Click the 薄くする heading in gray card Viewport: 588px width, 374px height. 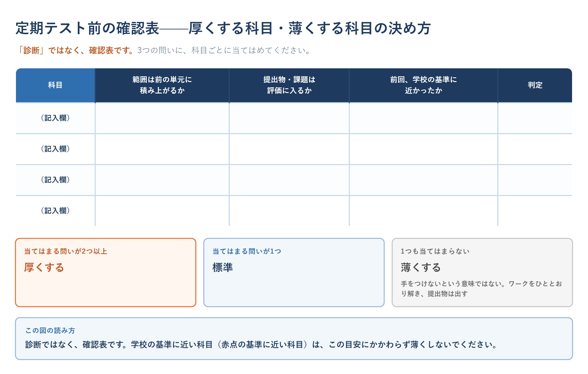(421, 268)
